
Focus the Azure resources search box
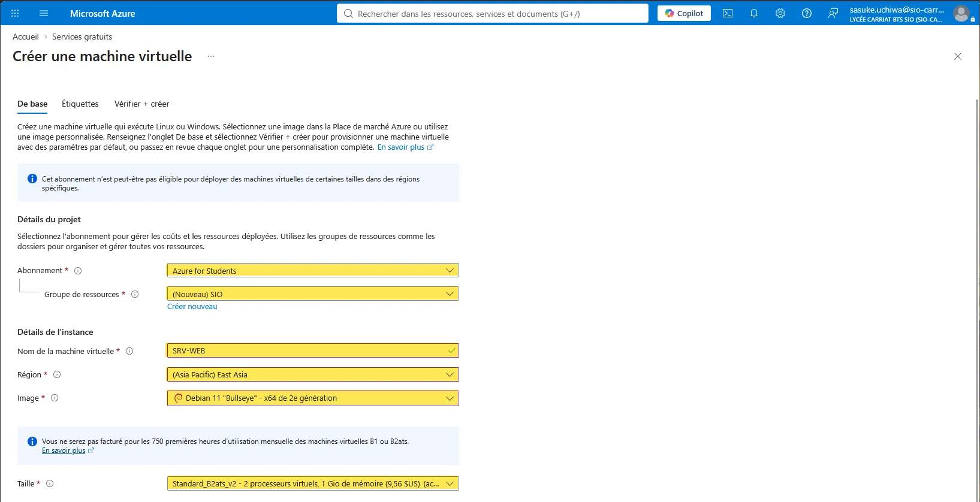(493, 13)
